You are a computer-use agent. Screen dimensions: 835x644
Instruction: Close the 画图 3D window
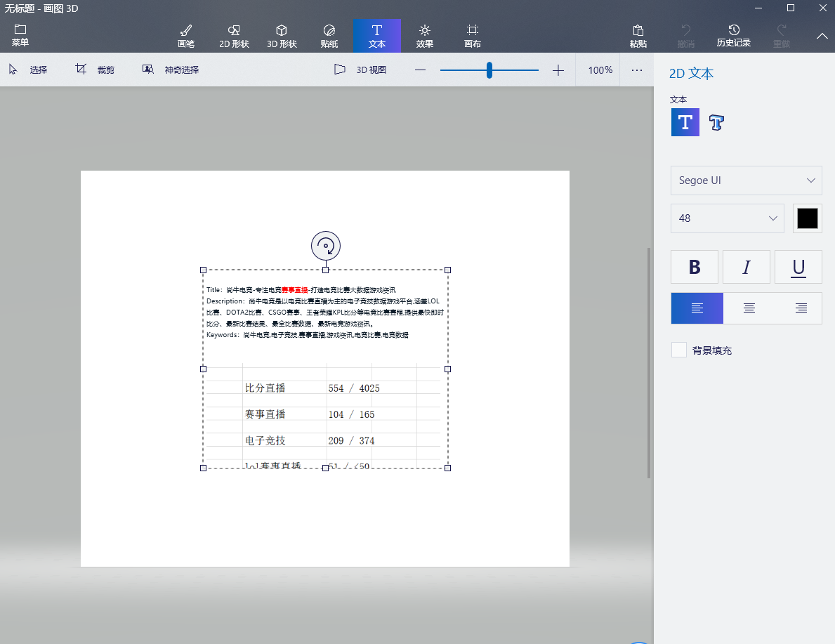pos(822,8)
